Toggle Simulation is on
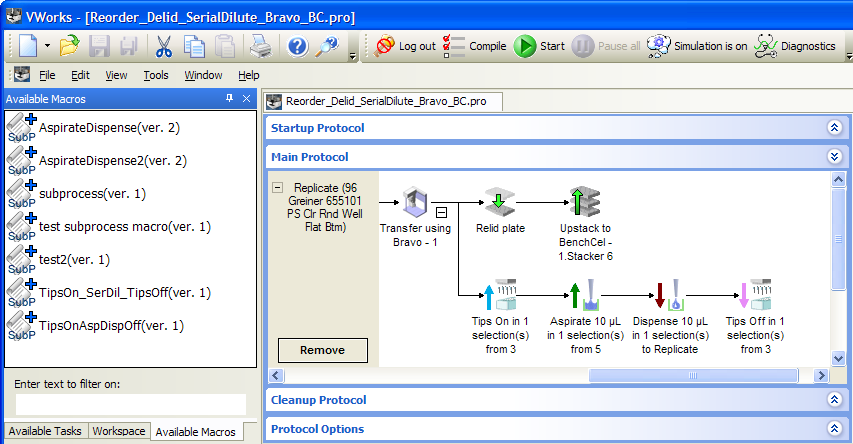Image resolution: width=853 pixels, height=444 pixels. pyautogui.click(x=697, y=46)
